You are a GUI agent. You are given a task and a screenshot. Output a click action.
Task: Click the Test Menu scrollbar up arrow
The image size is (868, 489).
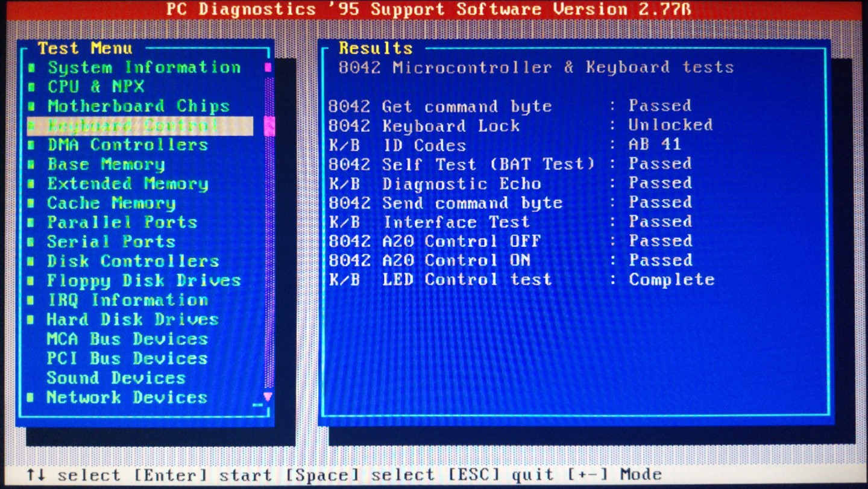coord(268,67)
